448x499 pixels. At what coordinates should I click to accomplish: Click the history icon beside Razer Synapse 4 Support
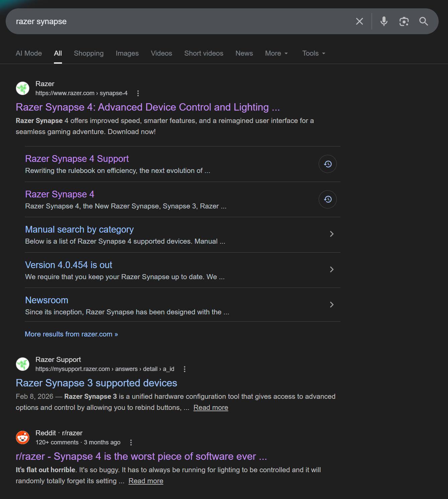pos(327,164)
